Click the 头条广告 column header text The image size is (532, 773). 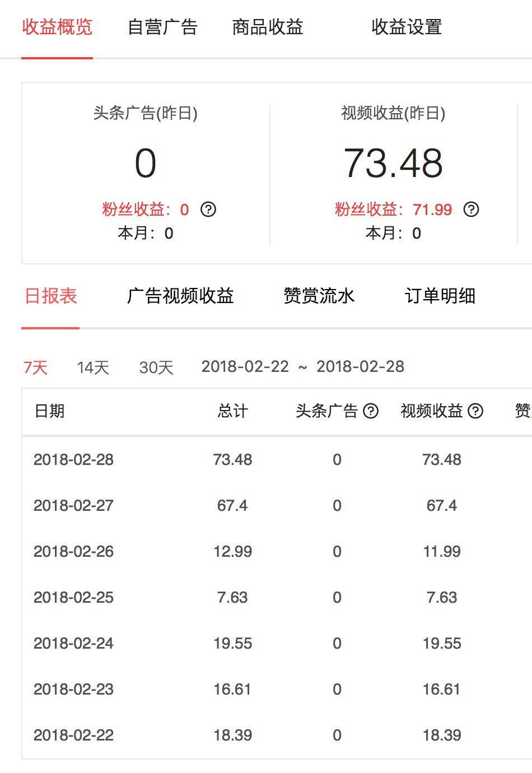(327, 411)
